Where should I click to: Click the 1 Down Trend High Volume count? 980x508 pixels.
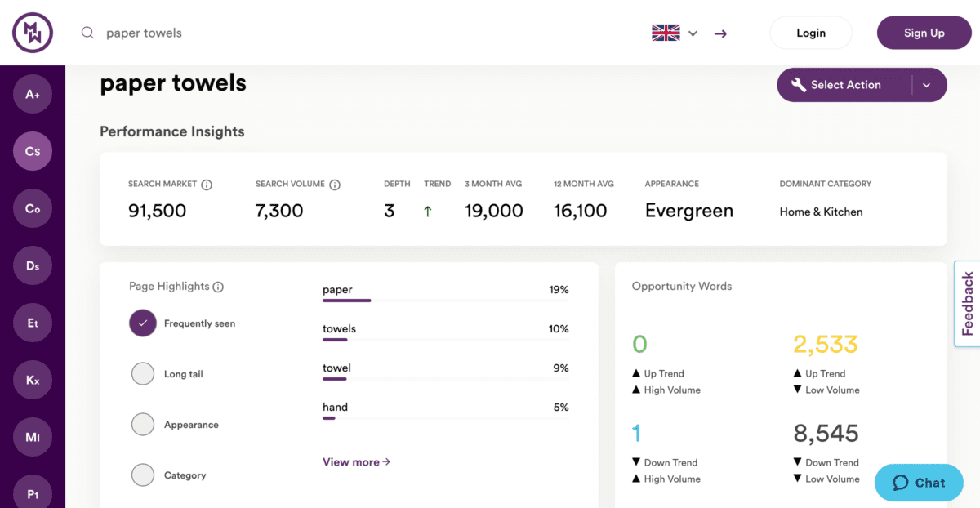637,433
